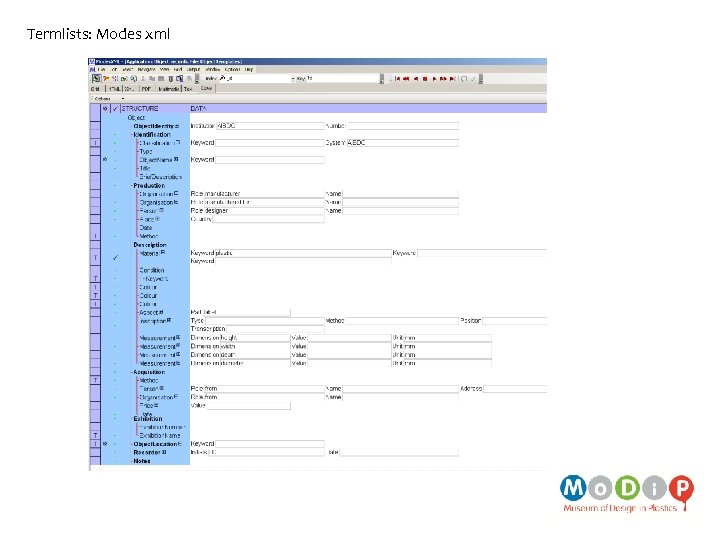Jump to the last record button

pos(452,79)
